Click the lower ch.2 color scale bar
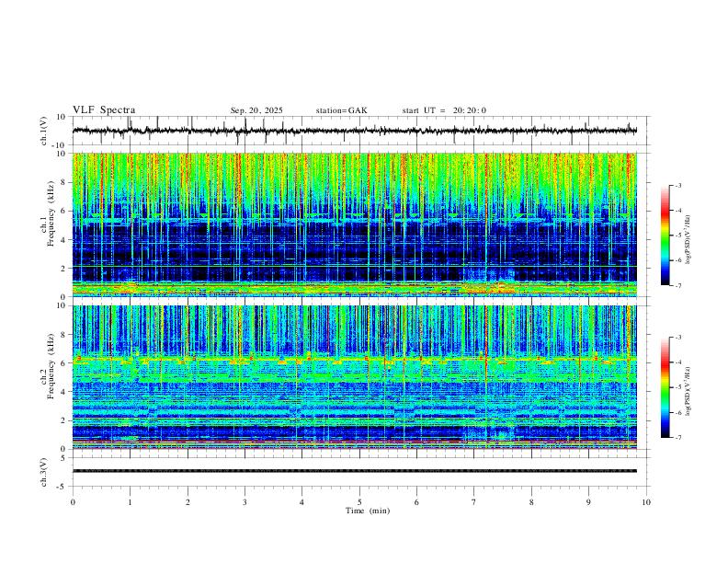728x563 pixels. tap(665, 387)
